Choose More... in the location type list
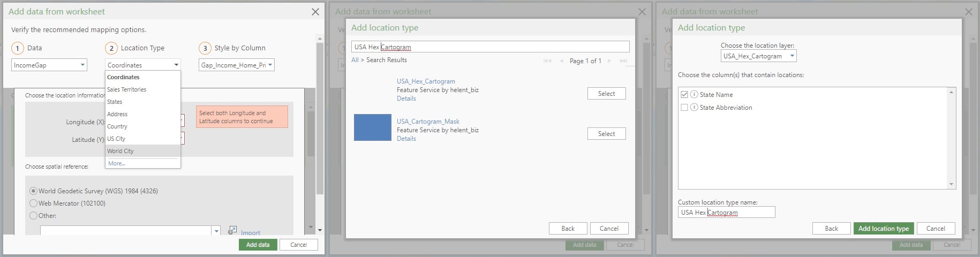Screen dimensions: 980x257 tap(117, 163)
